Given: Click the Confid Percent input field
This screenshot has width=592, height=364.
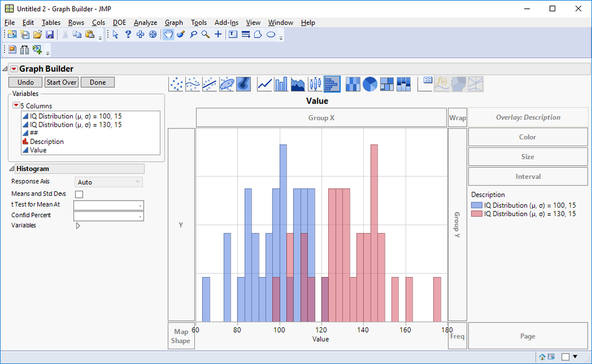Looking at the screenshot, I should 108,216.
